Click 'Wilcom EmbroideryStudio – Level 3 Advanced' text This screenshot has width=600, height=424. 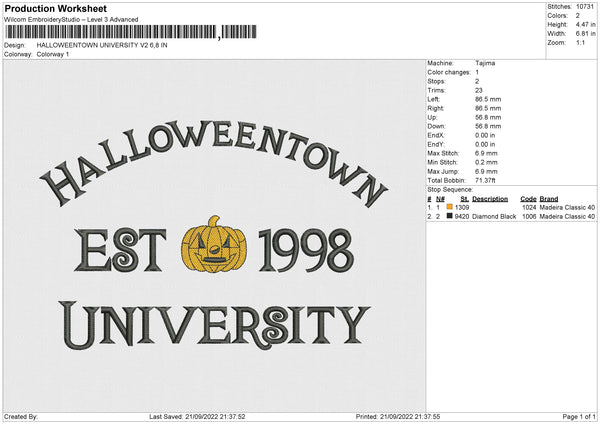[x=71, y=20]
